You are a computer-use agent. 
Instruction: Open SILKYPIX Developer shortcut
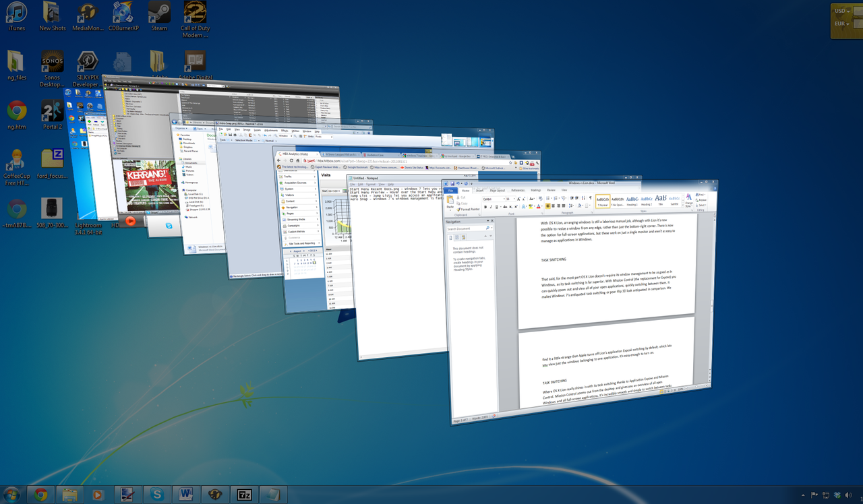coord(88,69)
